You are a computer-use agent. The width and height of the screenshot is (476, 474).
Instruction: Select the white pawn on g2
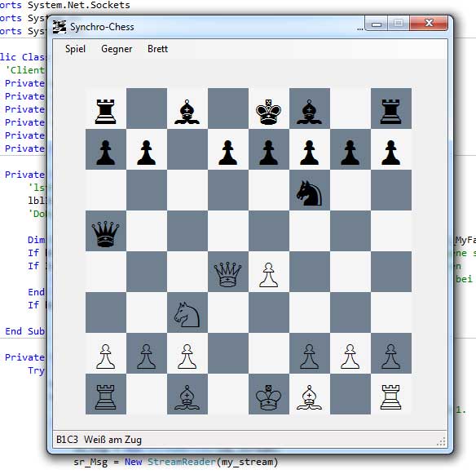[x=350, y=356]
